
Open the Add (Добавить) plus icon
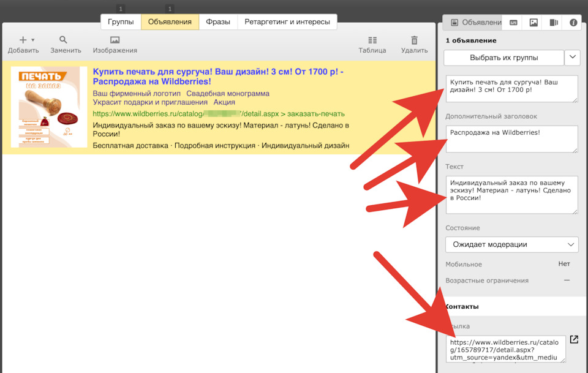(x=23, y=40)
